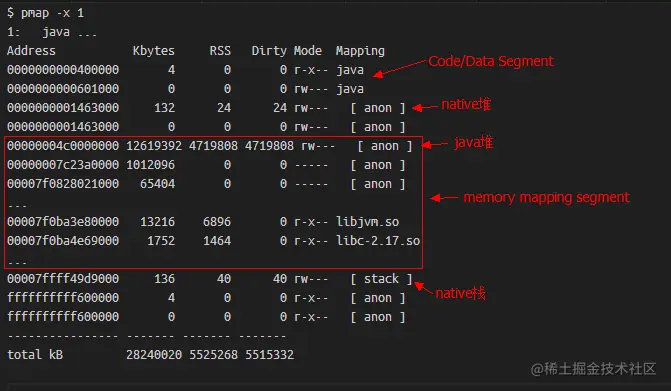Click the "Address" column header
Screen dimensions: 671x391
click(x=31, y=51)
